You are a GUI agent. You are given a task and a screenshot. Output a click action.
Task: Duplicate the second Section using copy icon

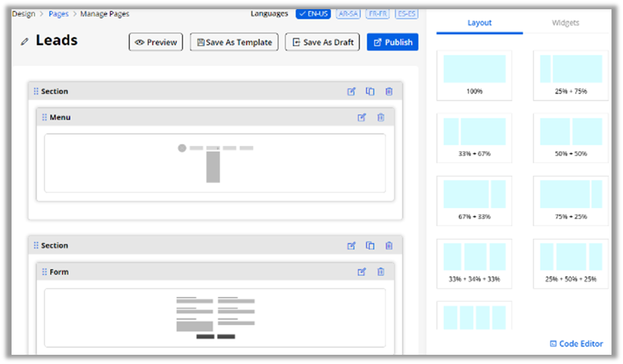click(x=370, y=246)
